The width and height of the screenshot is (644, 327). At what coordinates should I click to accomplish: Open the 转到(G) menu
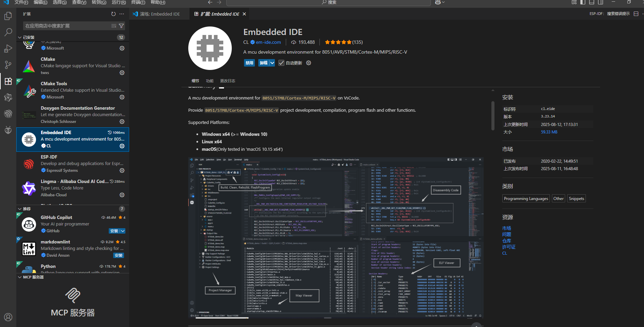tap(99, 2)
